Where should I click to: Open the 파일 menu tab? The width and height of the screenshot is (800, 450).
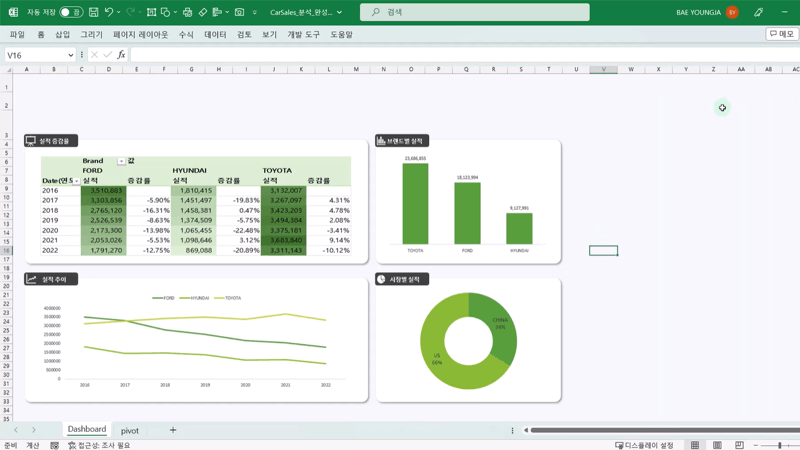[17, 34]
